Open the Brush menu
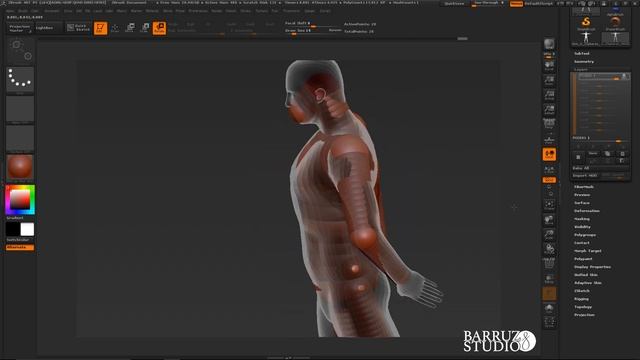 23,11
